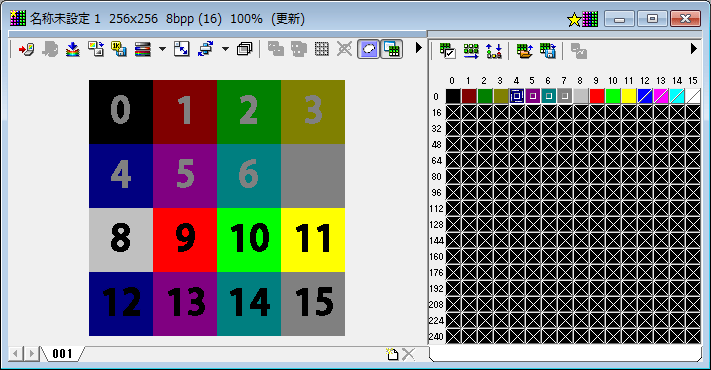The height and width of the screenshot is (370, 711).
Task: Minimize the window
Action: [619, 19]
